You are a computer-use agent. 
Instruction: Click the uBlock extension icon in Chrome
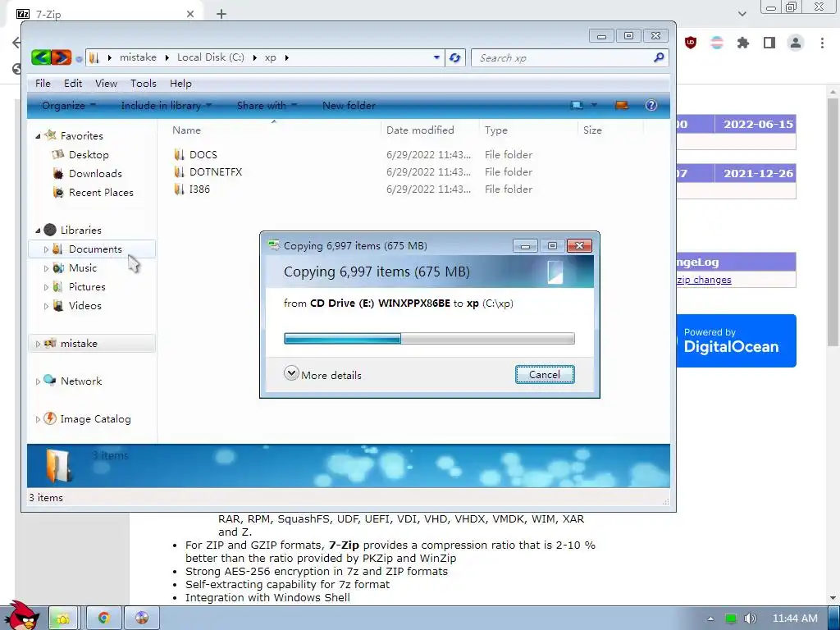coord(691,43)
